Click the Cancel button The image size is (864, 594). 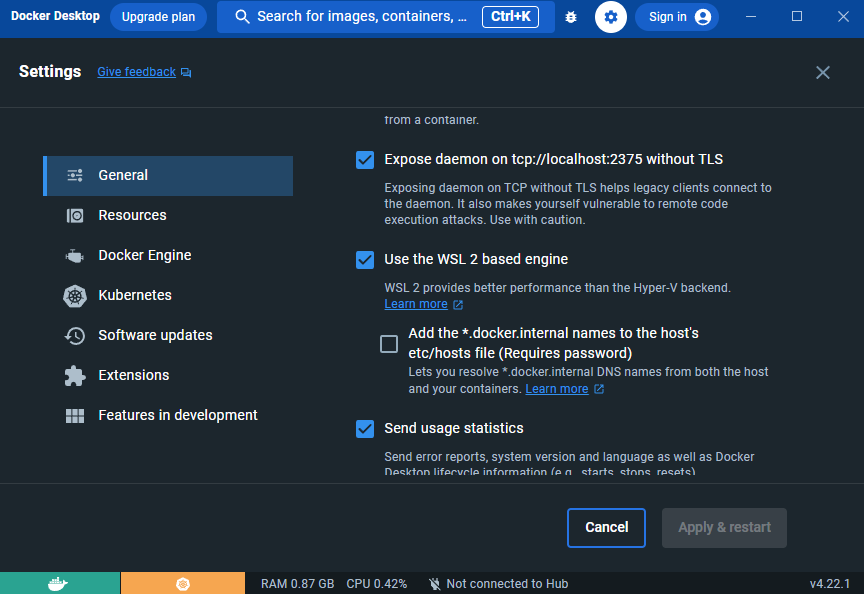point(606,528)
